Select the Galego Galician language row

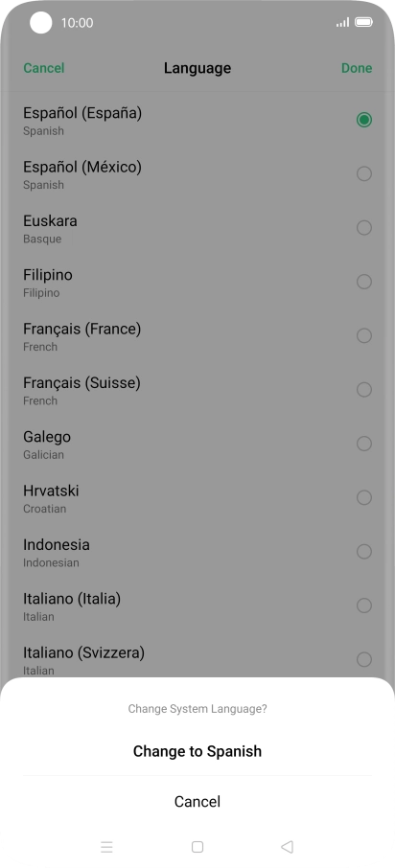(197, 444)
